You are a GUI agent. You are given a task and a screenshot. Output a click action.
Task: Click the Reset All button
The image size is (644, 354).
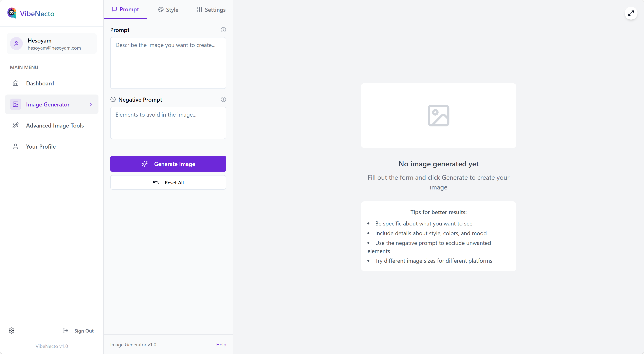point(168,182)
